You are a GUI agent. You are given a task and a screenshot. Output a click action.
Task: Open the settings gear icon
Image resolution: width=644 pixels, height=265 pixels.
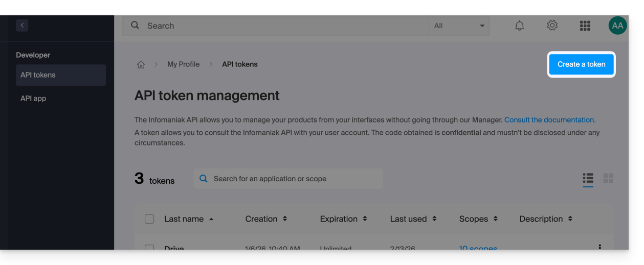552,26
